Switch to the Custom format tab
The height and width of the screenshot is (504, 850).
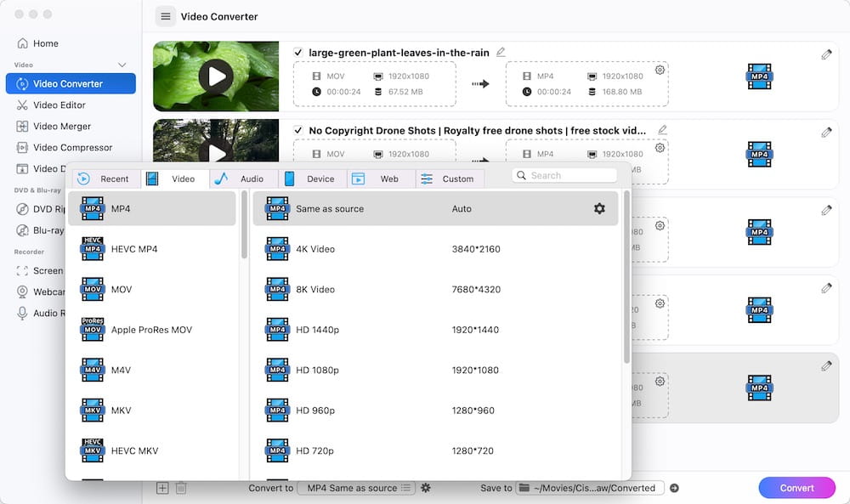[450, 178]
